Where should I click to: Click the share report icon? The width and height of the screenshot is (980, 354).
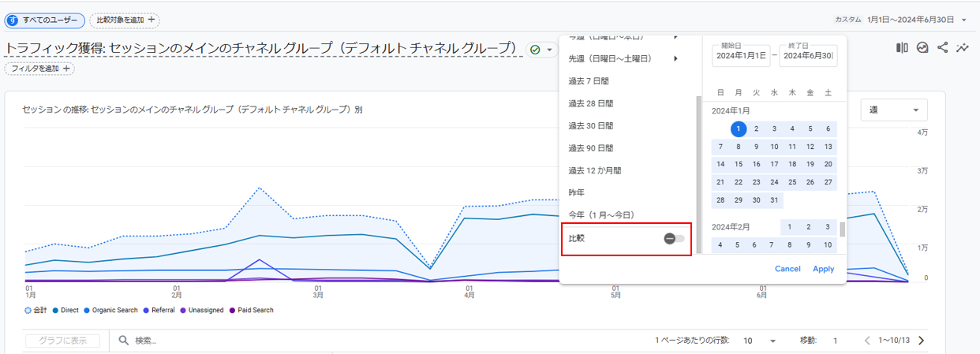[x=942, y=48]
